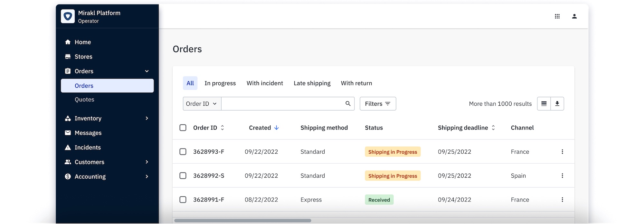Image resolution: width=644 pixels, height=224 pixels.
Task: Switch table density with list-view icon
Action: tap(544, 103)
